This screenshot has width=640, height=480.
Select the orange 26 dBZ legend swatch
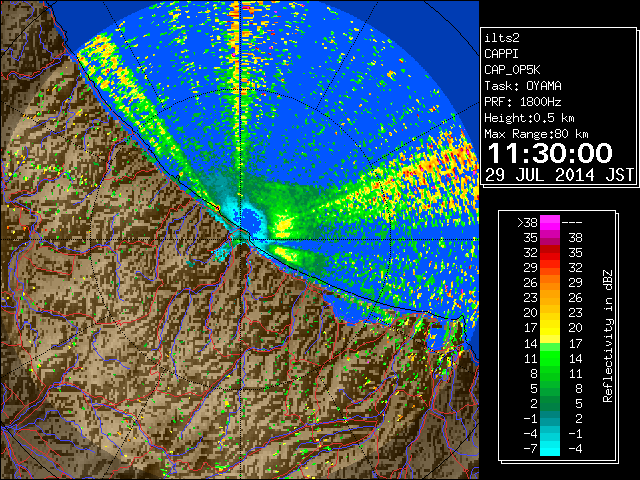550,282
